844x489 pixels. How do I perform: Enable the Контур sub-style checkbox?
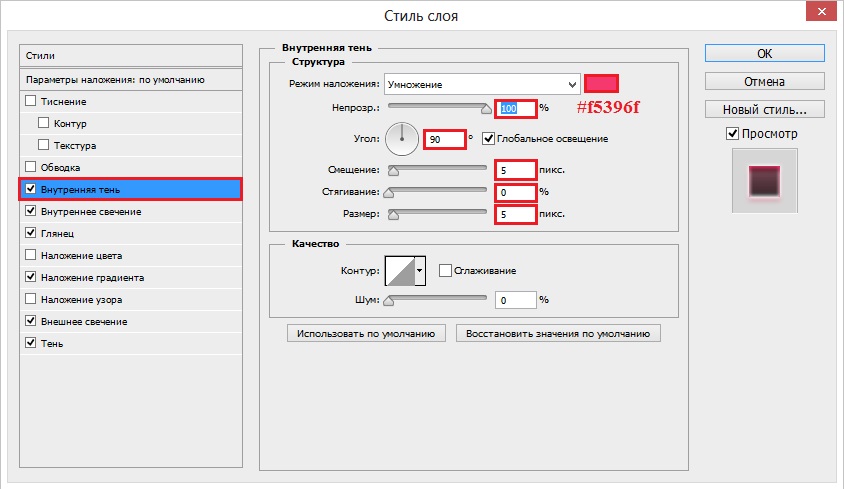click(44, 123)
